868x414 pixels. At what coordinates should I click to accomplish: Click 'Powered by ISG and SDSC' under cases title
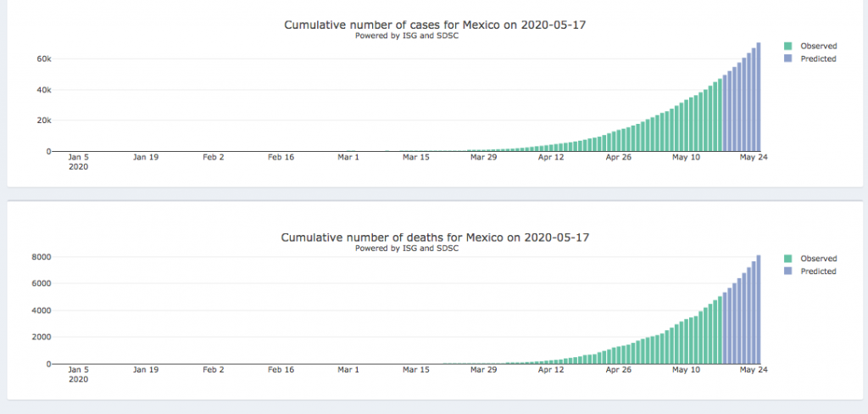[406, 36]
